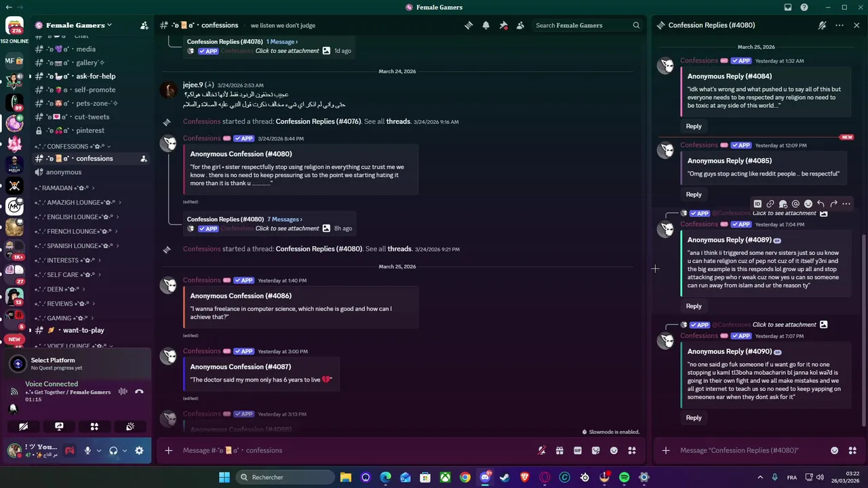
Task: Open the cut-tweets channel
Action: click(x=92, y=117)
